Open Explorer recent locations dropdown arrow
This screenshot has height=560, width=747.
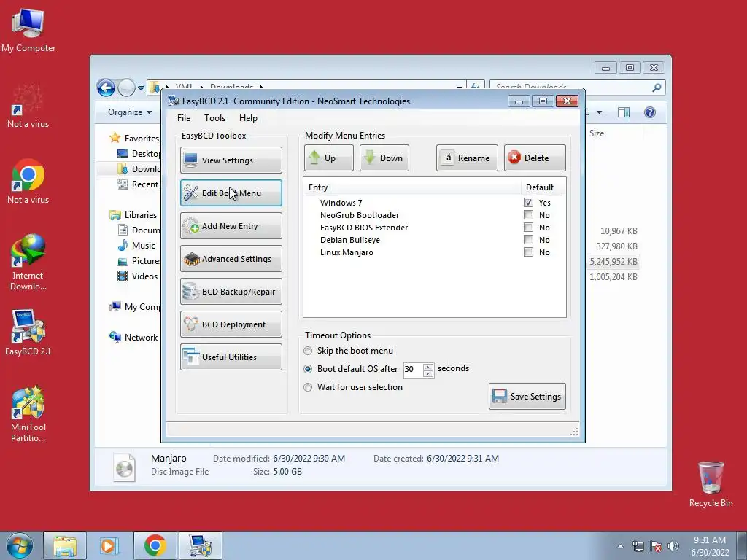(x=141, y=88)
